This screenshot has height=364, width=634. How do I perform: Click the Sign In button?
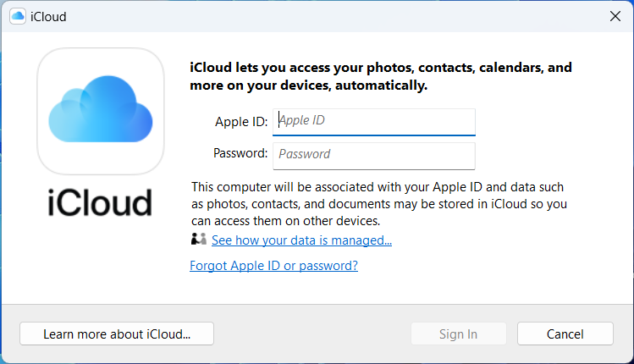pyautogui.click(x=459, y=334)
